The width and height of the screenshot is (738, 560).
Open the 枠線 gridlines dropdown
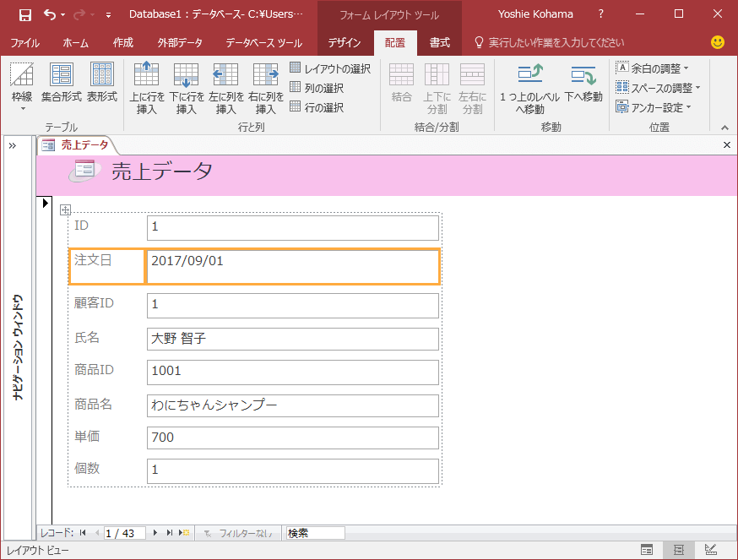tap(22, 88)
